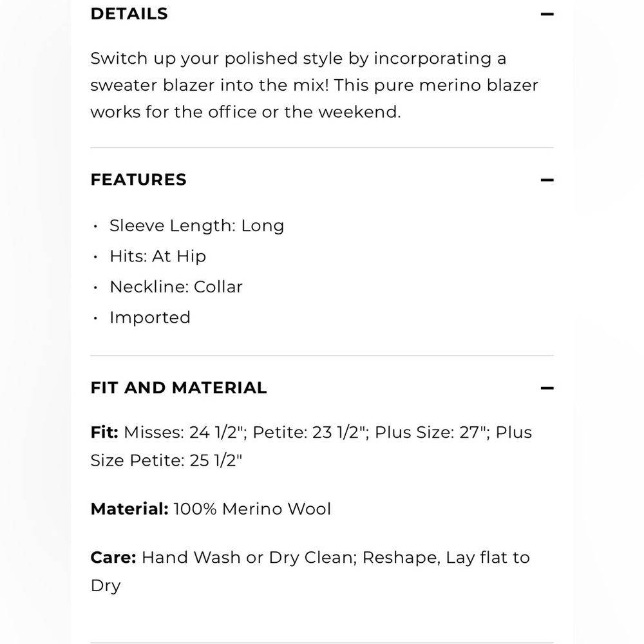Collapse Details section using minus icon
This screenshot has width=644, height=644.
(x=547, y=14)
